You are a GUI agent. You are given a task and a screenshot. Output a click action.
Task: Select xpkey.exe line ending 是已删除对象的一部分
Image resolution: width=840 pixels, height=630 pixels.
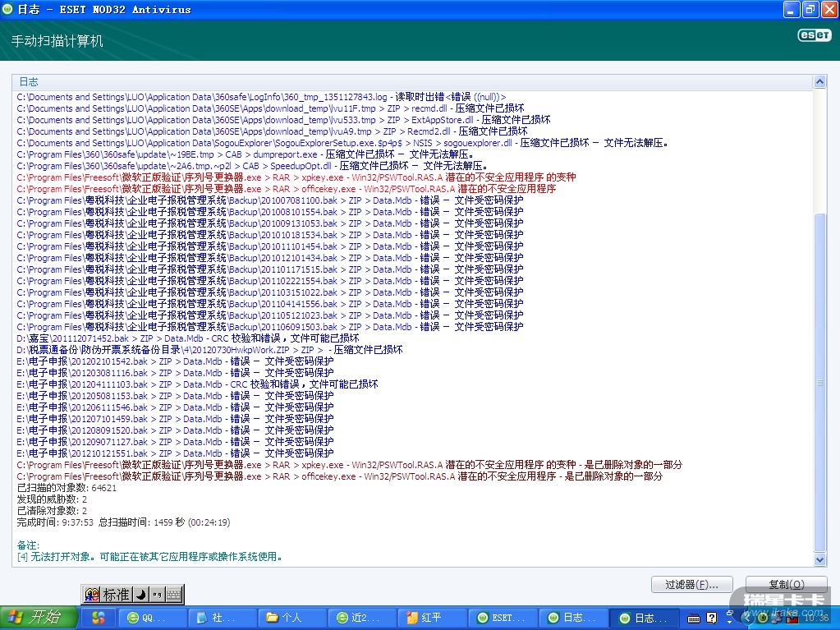tap(349, 465)
